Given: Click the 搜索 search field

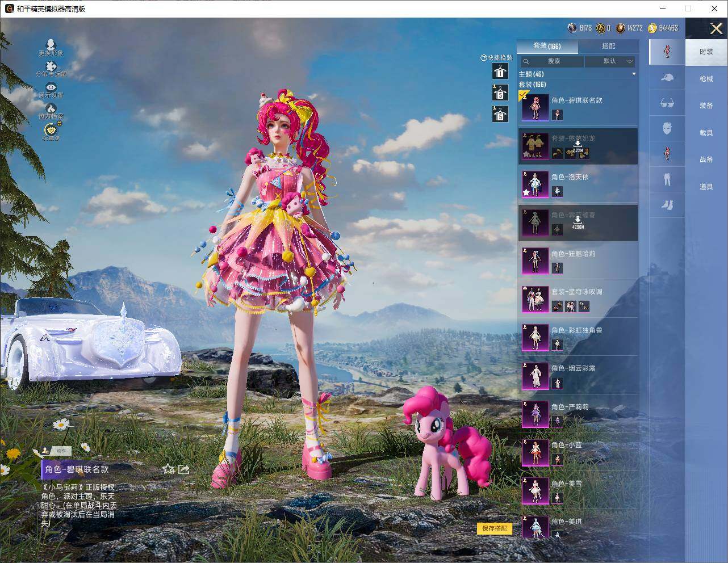Looking at the screenshot, I should pos(553,61).
